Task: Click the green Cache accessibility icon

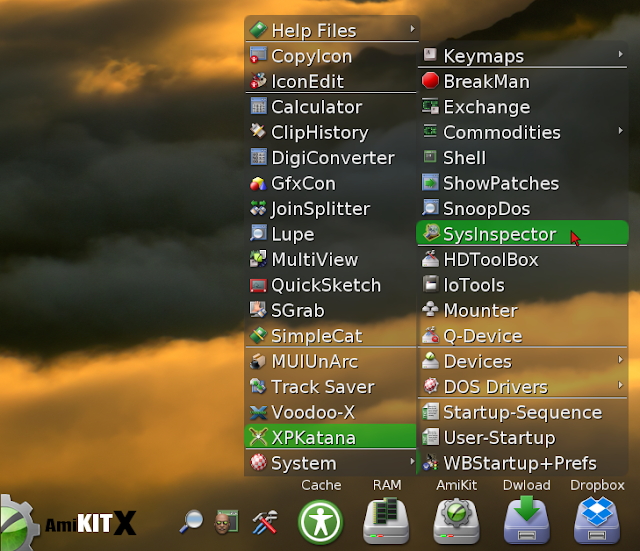Action: tap(321, 522)
